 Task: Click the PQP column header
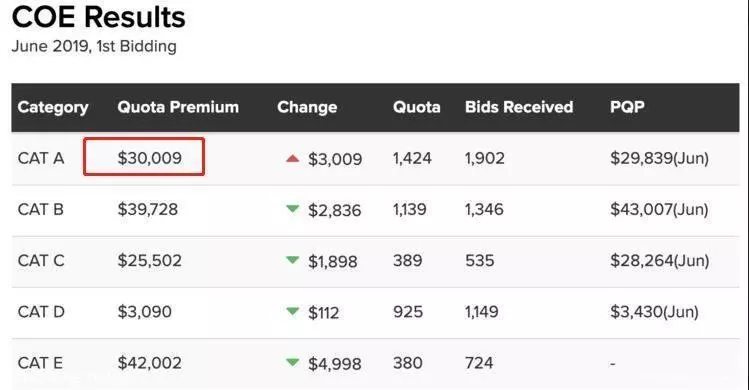point(627,107)
